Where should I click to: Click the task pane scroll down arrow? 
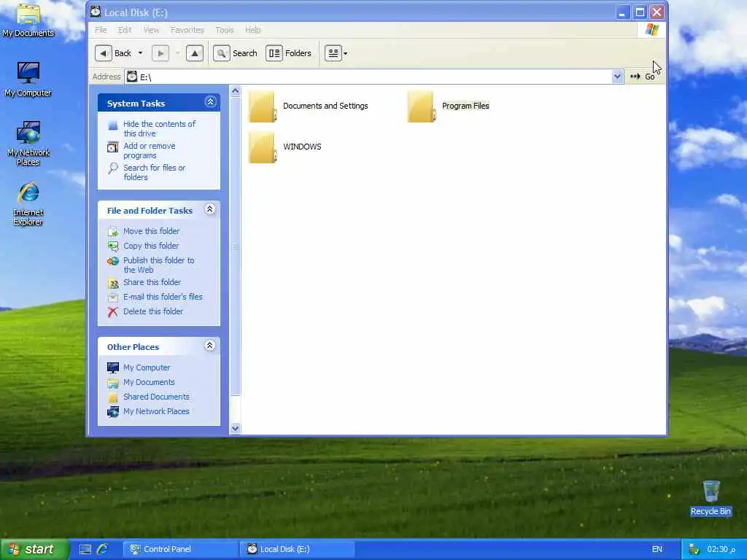pos(235,428)
